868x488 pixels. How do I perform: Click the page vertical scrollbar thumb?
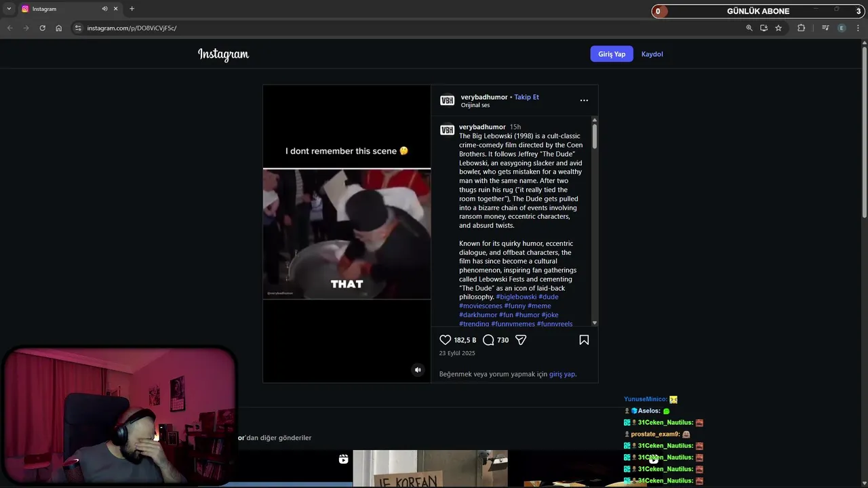(x=864, y=132)
